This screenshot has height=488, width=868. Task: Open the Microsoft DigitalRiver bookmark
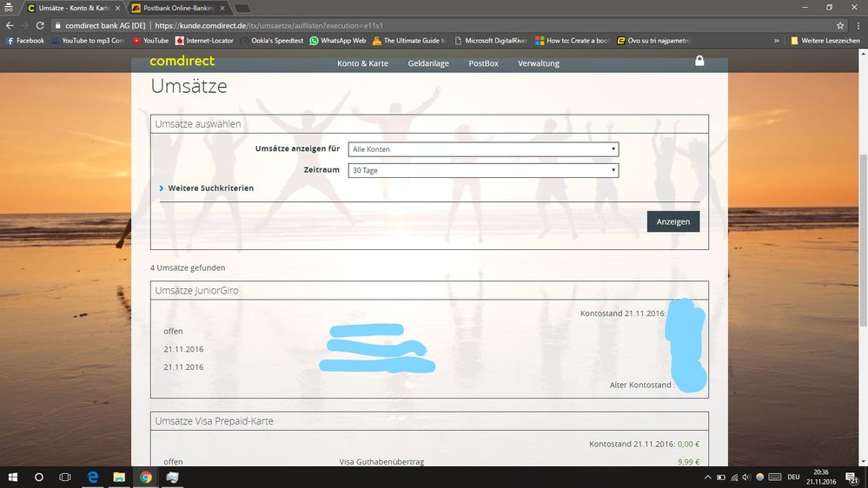click(x=490, y=41)
